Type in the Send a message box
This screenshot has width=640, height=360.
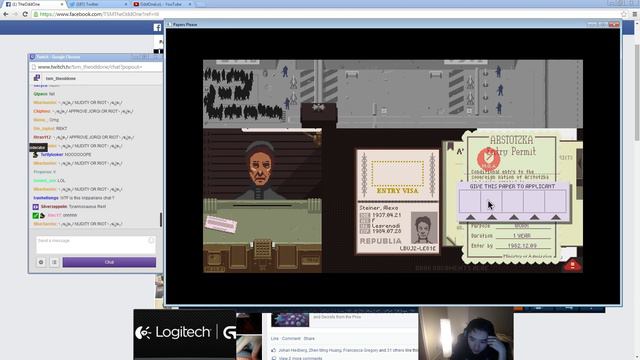(96, 245)
